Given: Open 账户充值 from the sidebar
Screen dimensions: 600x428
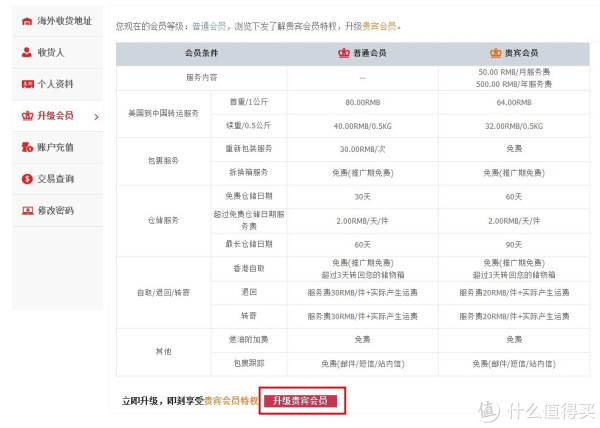Looking at the screenshot, I should pyautogui.click(x=57, y=147).
